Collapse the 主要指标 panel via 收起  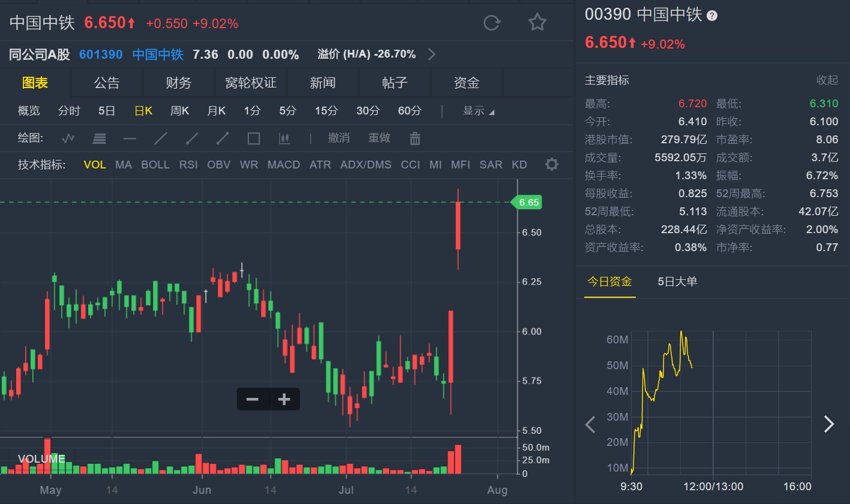point(827,80)
